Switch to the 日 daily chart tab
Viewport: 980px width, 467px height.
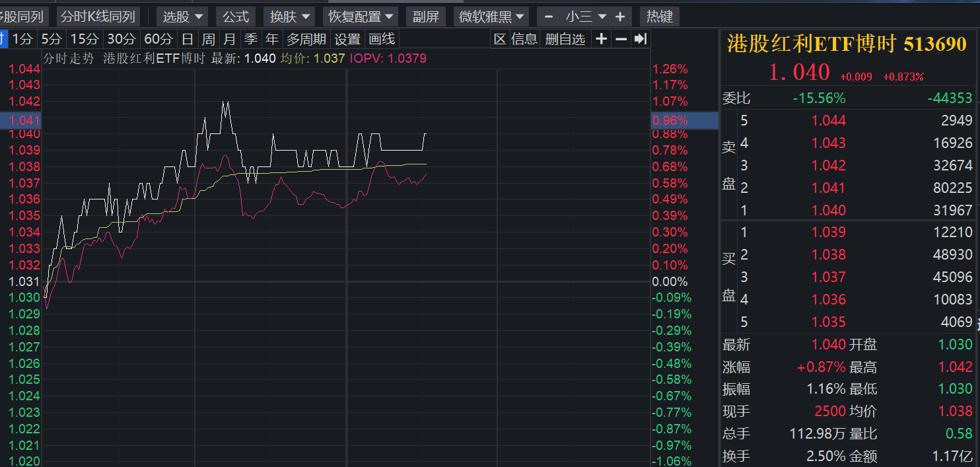(x=188, y=39)
